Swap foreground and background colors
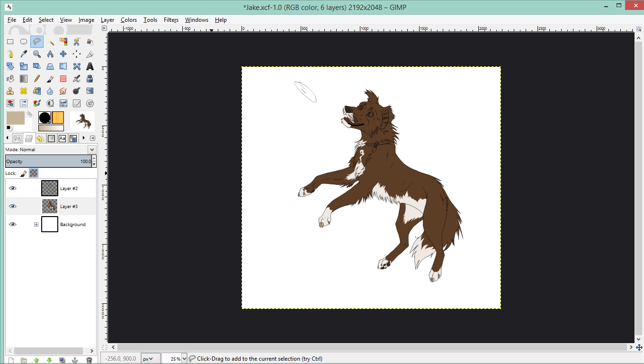644x364 pixels. pyautogui.click(x=29, y=114)
